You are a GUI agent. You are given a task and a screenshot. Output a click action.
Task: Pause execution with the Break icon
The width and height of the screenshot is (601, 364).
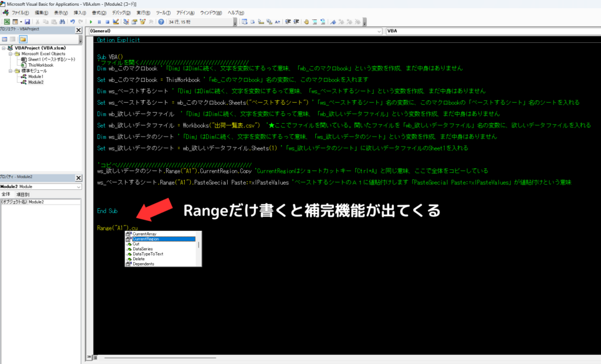(99, 22)
